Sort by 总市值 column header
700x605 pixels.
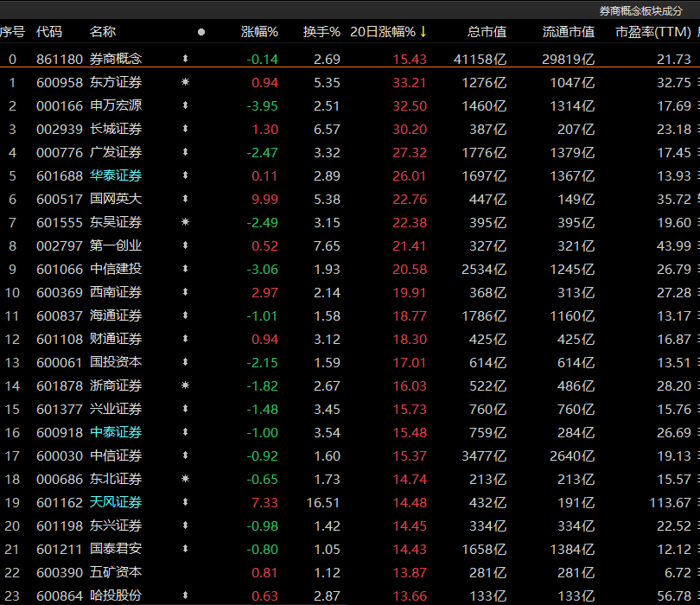pos(487,32)
